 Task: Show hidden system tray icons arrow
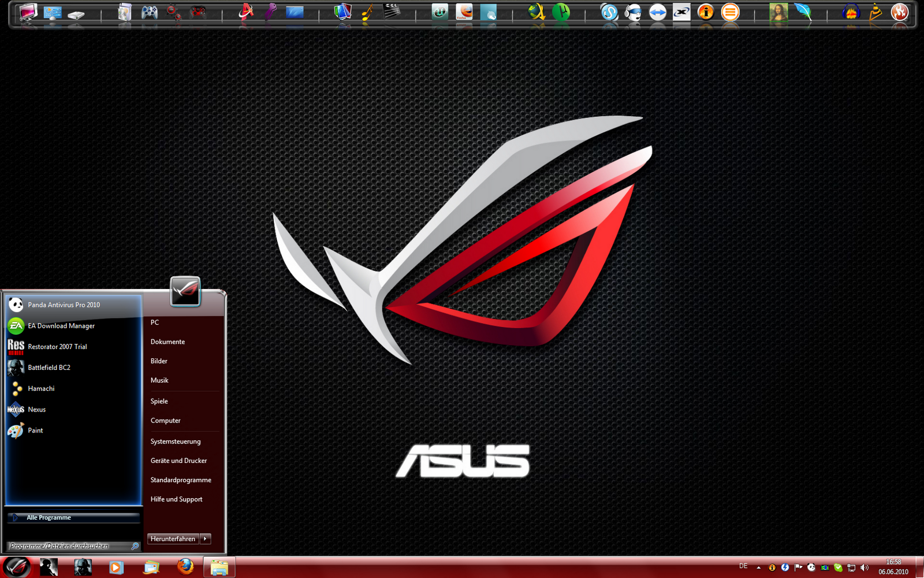[758, 568]
